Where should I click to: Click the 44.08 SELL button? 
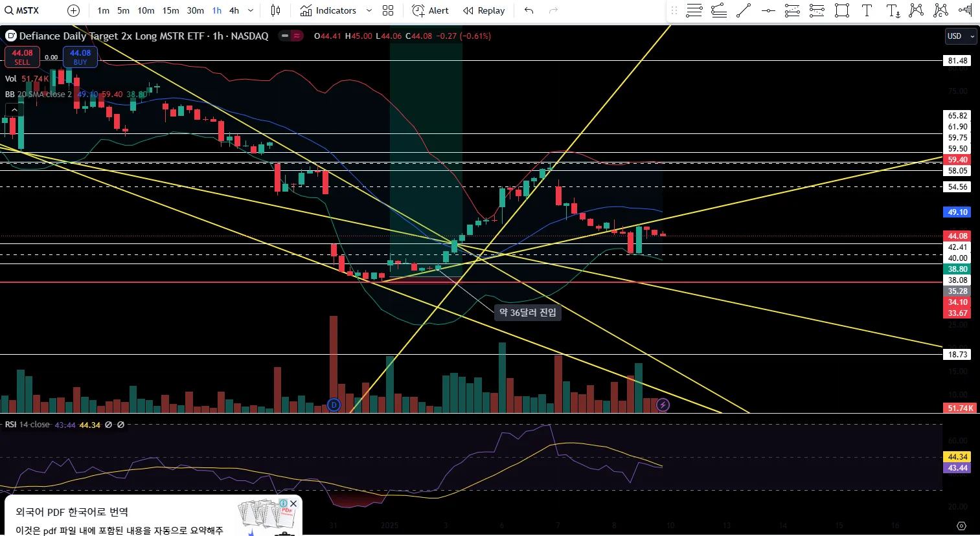[22, 57]
